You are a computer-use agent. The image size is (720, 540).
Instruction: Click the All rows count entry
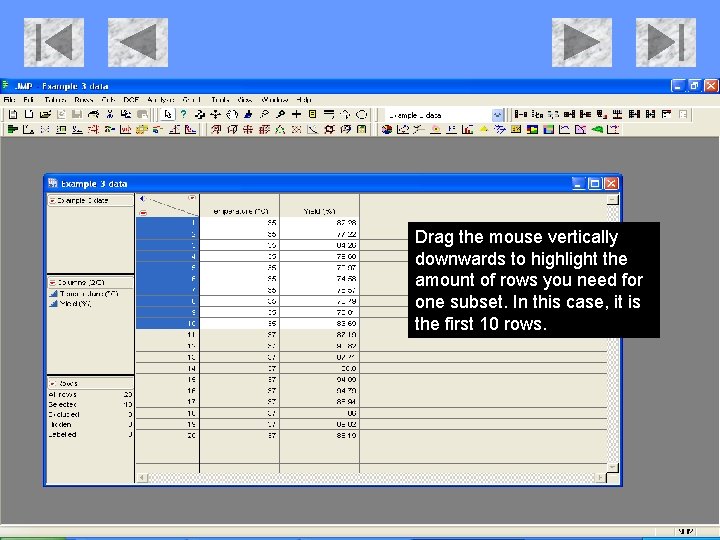(90, 394)
